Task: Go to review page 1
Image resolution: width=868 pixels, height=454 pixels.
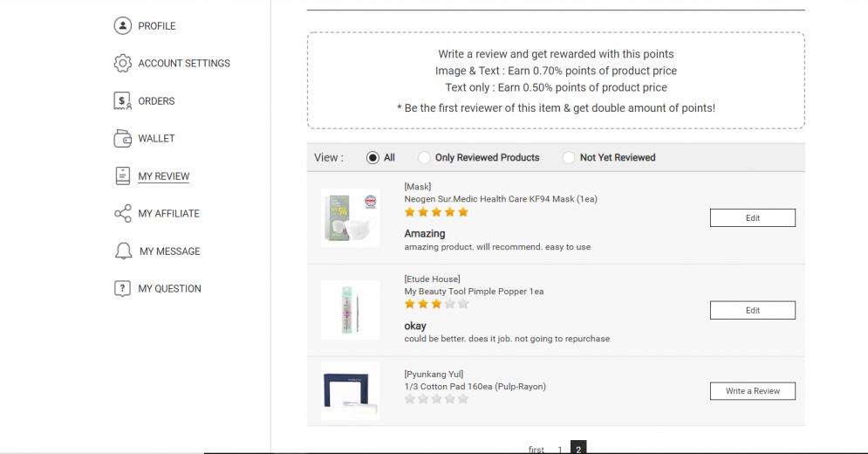Action: click(560, 450)
